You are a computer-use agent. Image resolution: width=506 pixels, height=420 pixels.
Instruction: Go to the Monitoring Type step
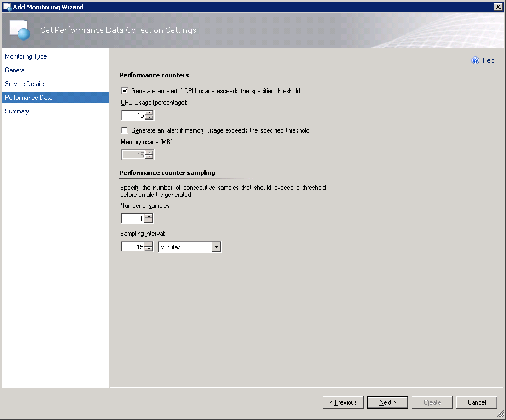pos(26,56)
